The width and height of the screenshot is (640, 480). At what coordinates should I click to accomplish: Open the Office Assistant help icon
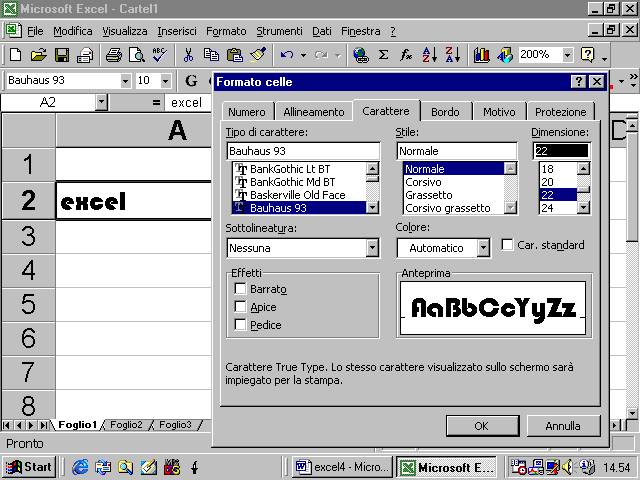[587, 55]
